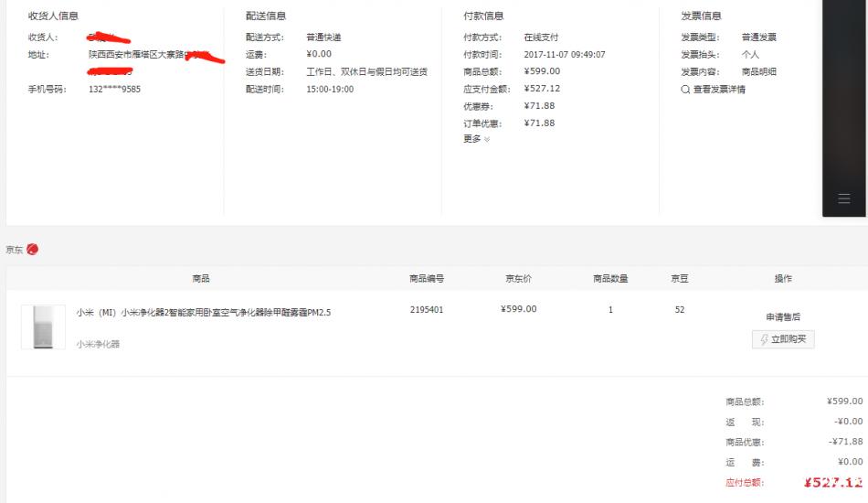Click the 京东价 value ¥599.00 in product row
The image size is (868, 503).
[x=518, y=309]
